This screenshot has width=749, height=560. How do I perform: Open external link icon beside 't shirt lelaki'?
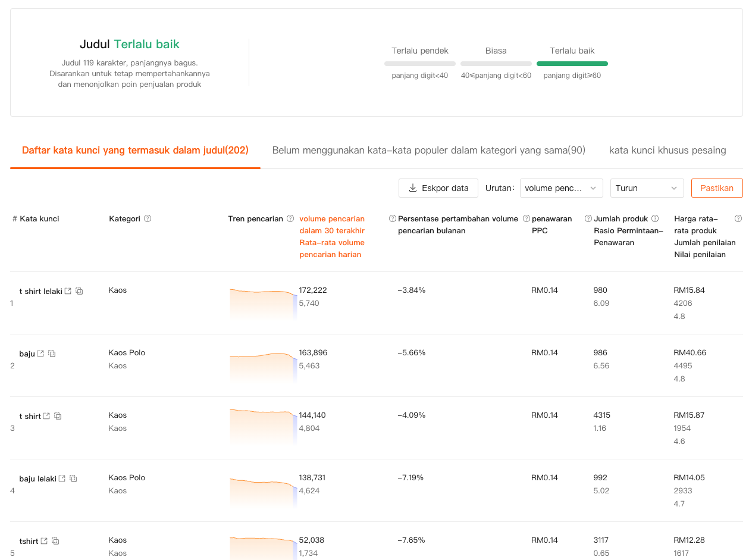(68, 291)
